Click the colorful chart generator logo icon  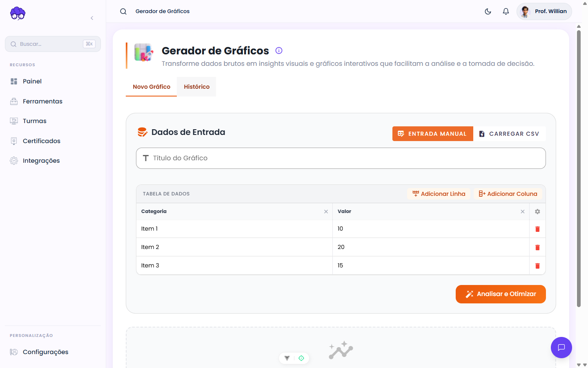(x=143, y=52)
